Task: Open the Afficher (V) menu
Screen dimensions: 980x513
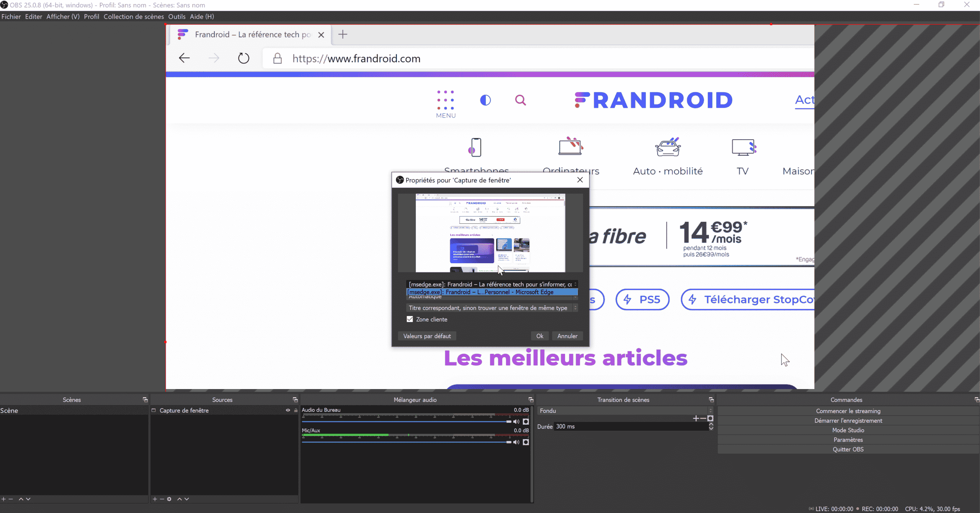Action: (x=63, y=16)
